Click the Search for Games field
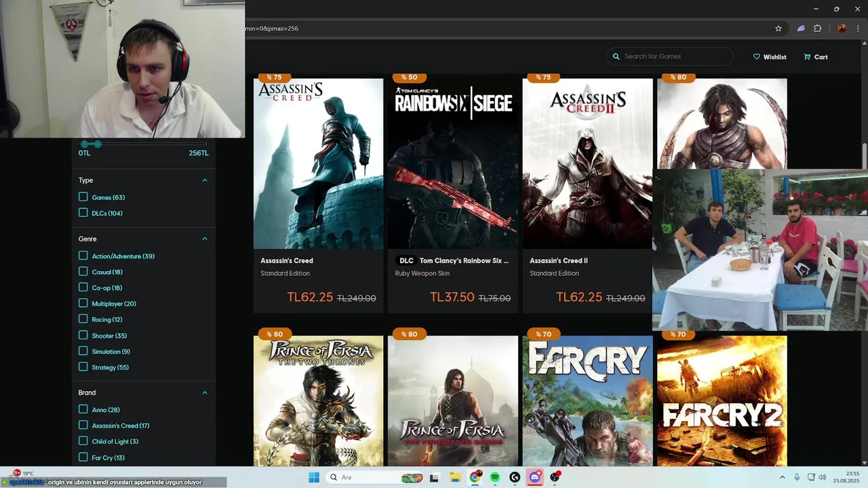Viewport: 868px width, 488px height. (670, 56)
